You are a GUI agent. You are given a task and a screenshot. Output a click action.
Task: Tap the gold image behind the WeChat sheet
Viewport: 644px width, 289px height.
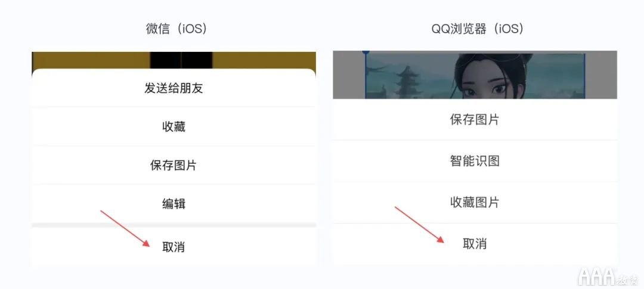click(91, 60)
